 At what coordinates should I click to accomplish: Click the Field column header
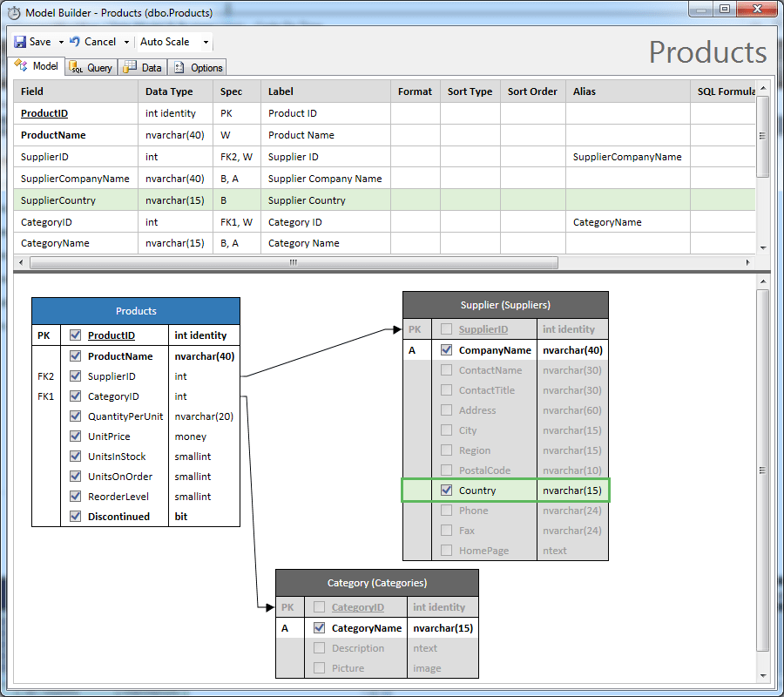point(76,91)
